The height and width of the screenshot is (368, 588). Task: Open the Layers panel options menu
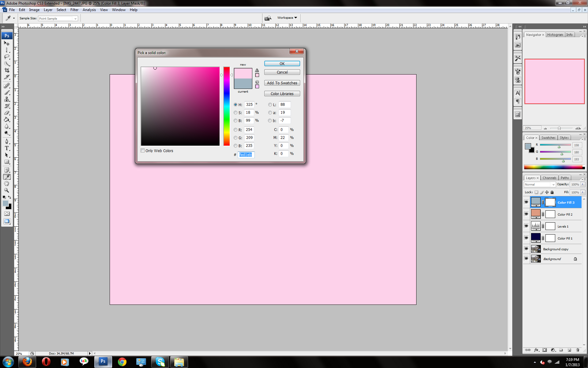point(584,179)
